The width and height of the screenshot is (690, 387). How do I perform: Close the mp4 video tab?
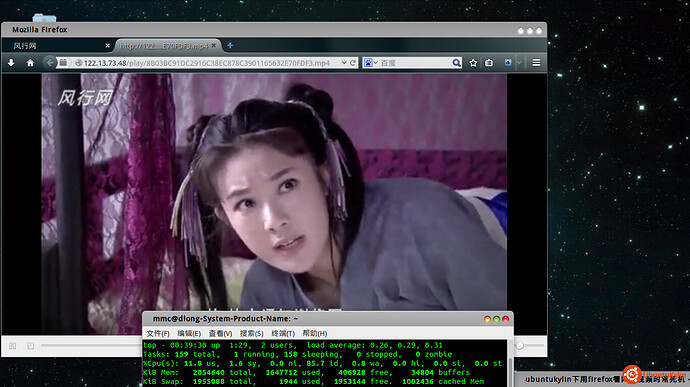pyautogui.click(x=213, y=45)
